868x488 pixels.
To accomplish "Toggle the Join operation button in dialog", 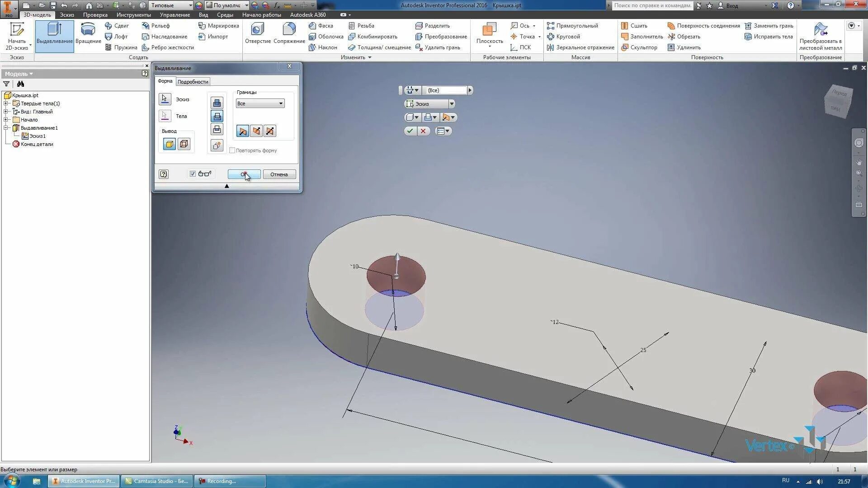I will [x=217, y=103].
